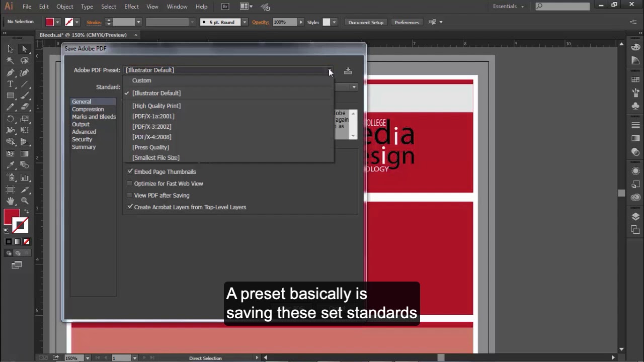Select the Lasso tool

[24, 60]
